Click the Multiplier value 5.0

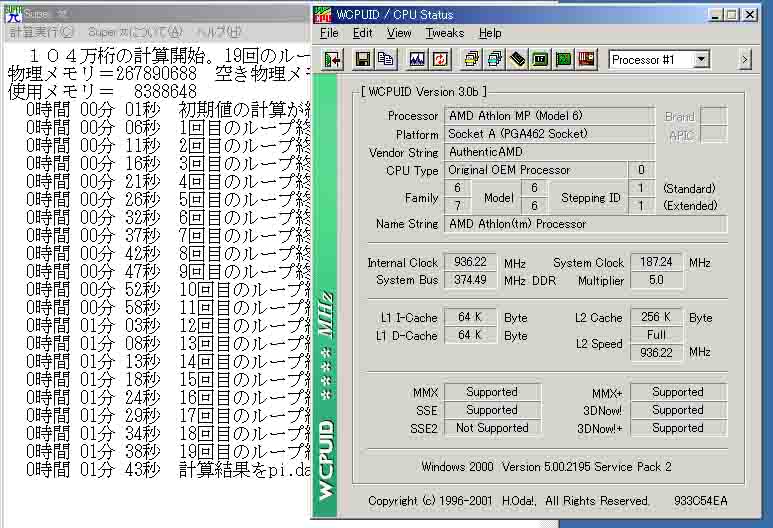tap(656, 280)
